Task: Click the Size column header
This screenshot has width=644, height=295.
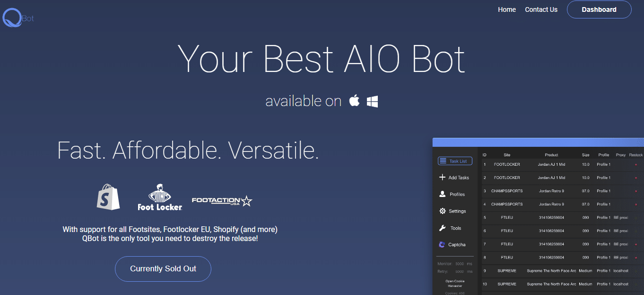Action: (586, 155)
